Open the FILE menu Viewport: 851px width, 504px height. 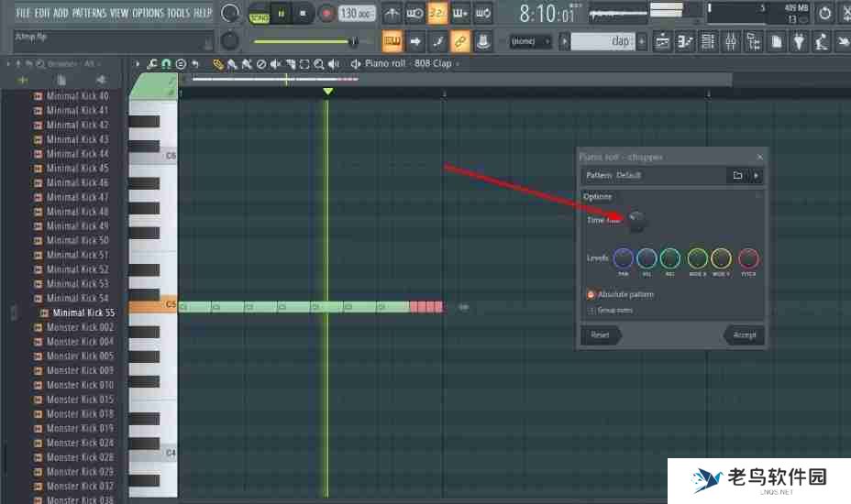23,13
